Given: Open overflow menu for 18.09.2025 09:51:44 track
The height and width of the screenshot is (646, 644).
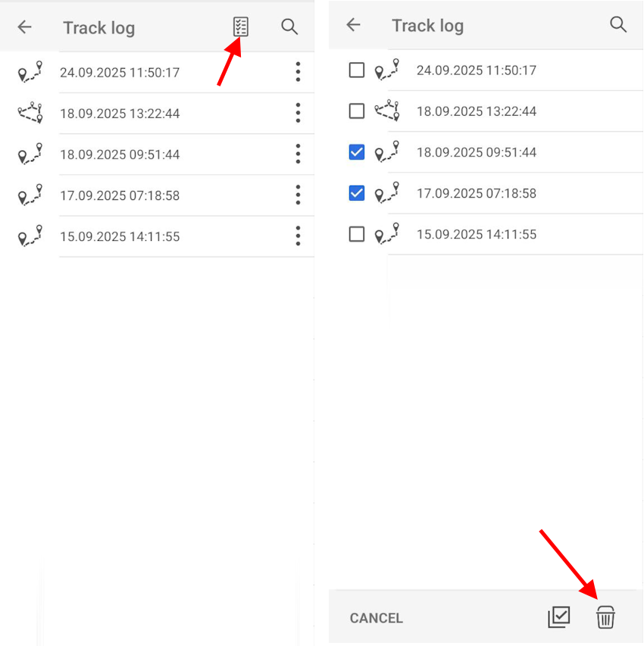Looking at the screenshot, I should [x=298, y=154].
